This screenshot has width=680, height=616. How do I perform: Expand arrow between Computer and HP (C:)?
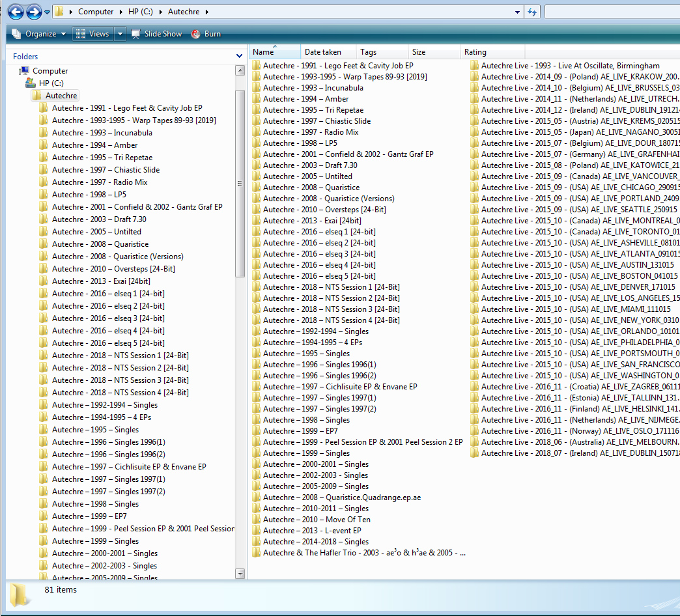pos(121,12)
